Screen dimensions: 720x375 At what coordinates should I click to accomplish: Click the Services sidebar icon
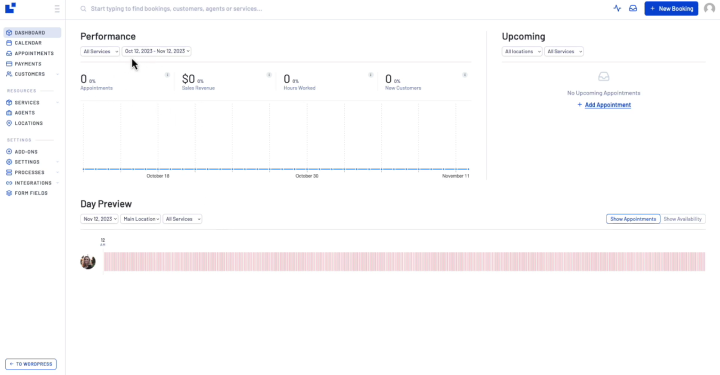click(x=9, y=102)
